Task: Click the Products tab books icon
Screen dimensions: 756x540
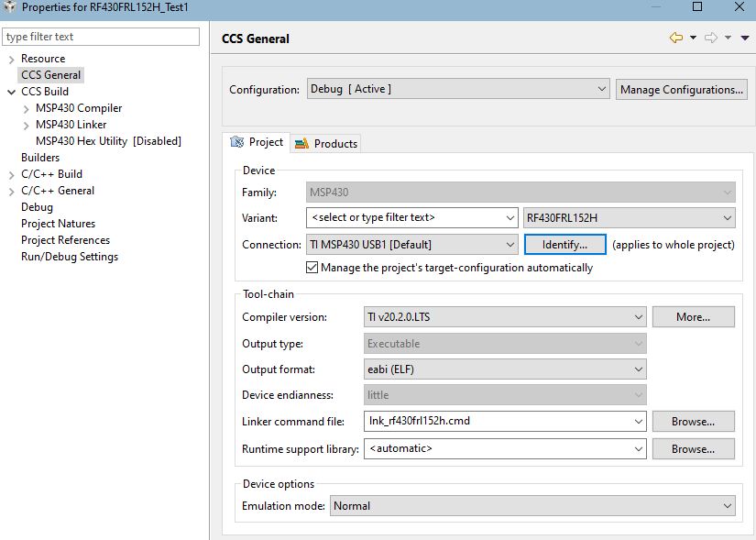Action: pyautogui.click(x=301, y=143)
